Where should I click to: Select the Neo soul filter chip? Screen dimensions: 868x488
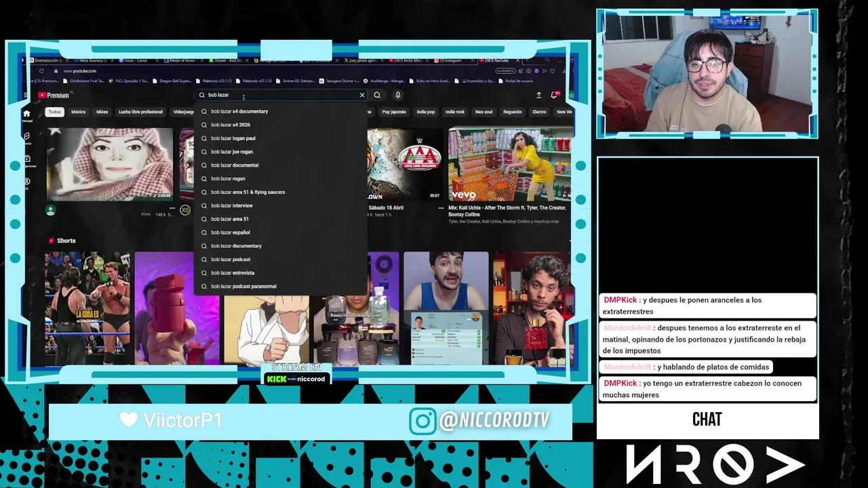(484, 112)
